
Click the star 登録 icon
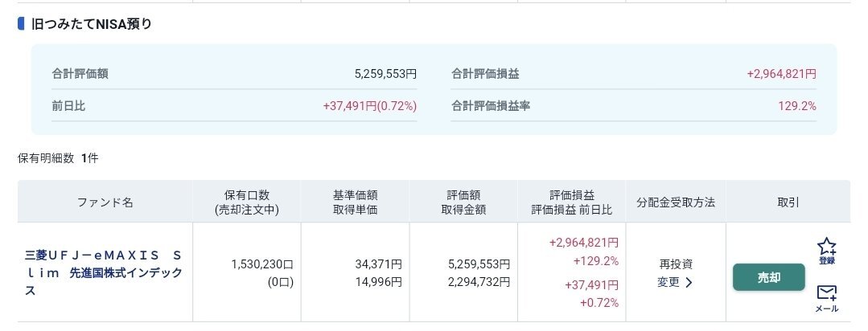(826, 251)
